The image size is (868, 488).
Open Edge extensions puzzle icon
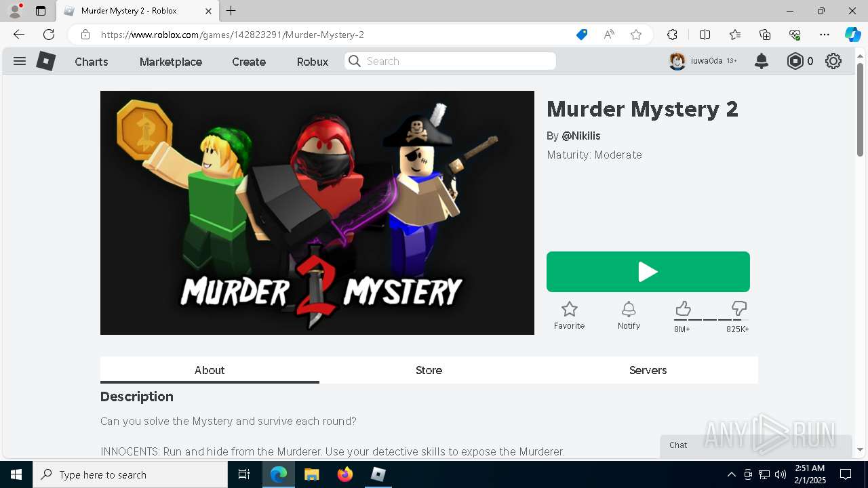pos(672,35)
